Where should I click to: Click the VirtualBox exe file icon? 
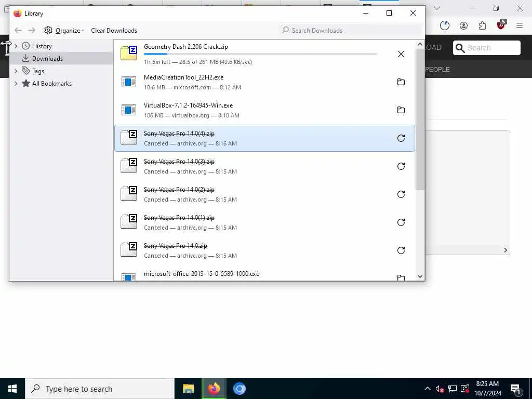click(x=129, y=110)
